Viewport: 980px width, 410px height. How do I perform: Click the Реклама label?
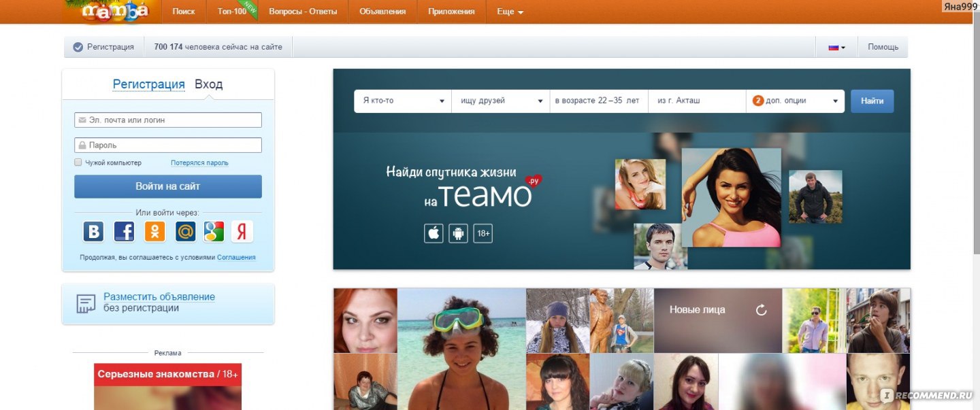pos(167,353)
